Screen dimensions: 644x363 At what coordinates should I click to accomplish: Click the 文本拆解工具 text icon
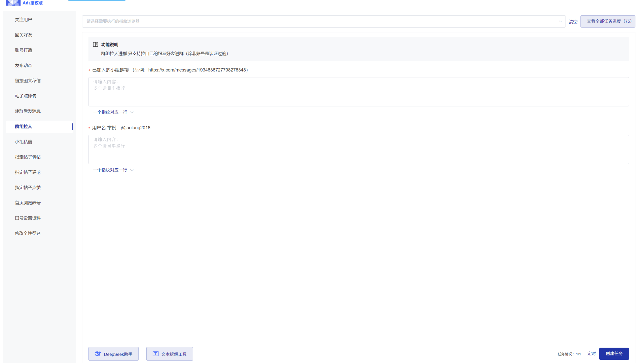(155, 354)
